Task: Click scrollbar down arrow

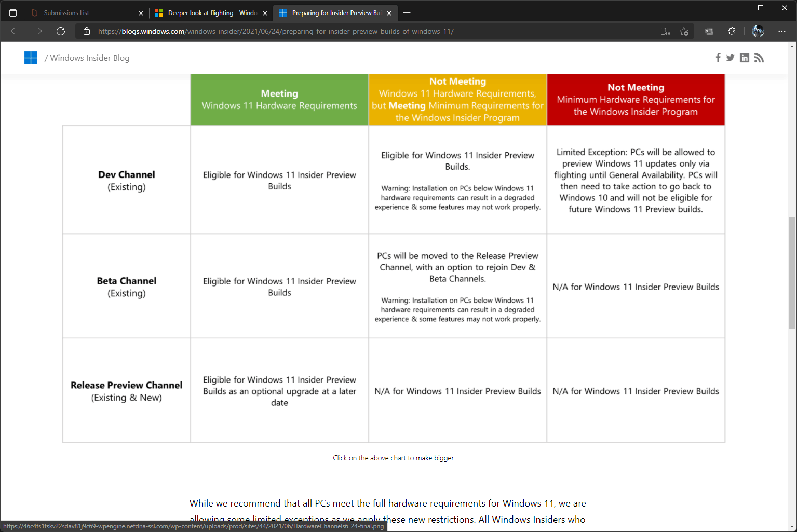Action: pyautogui.click(x=792, y=527)
